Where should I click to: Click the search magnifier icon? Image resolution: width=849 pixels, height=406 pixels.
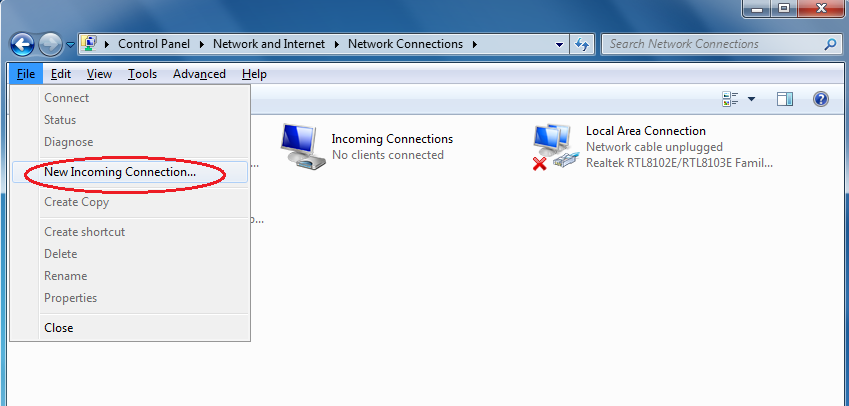pyautogui.click(x=830, y=44)
